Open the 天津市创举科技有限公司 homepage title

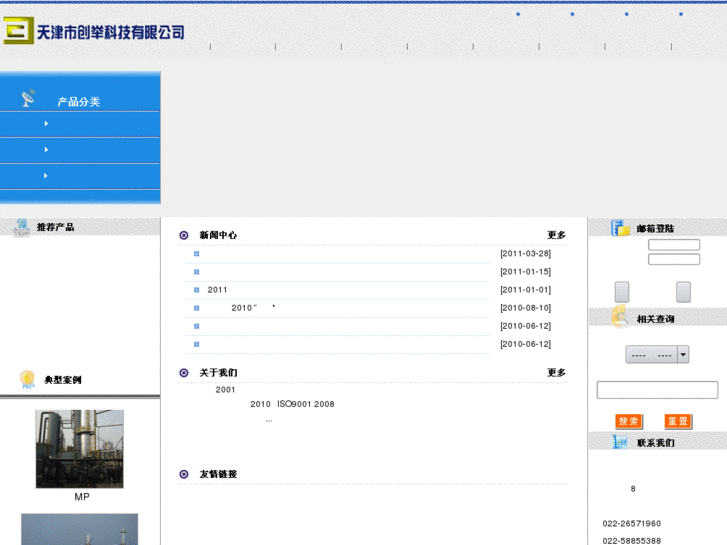coord(110,32)
